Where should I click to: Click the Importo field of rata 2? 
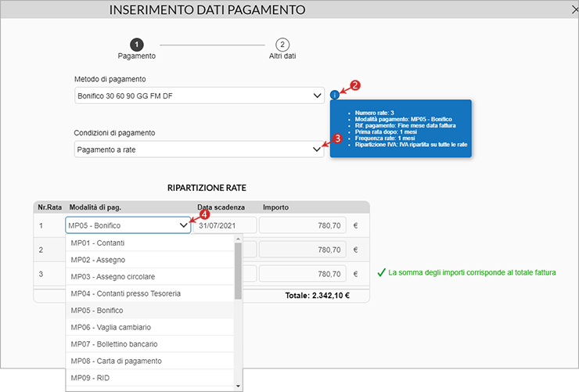(x=303, y=250)
